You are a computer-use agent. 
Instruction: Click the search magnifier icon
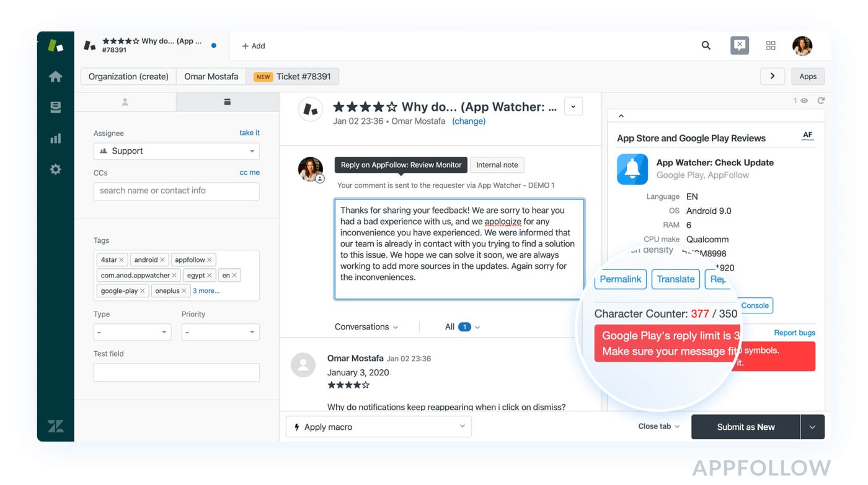point(706,45)
